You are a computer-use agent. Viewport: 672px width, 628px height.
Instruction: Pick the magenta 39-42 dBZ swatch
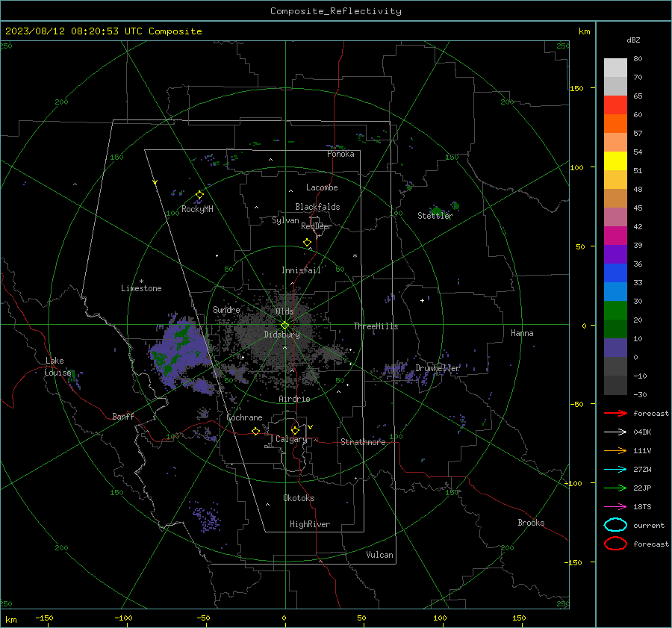(615, 236)
